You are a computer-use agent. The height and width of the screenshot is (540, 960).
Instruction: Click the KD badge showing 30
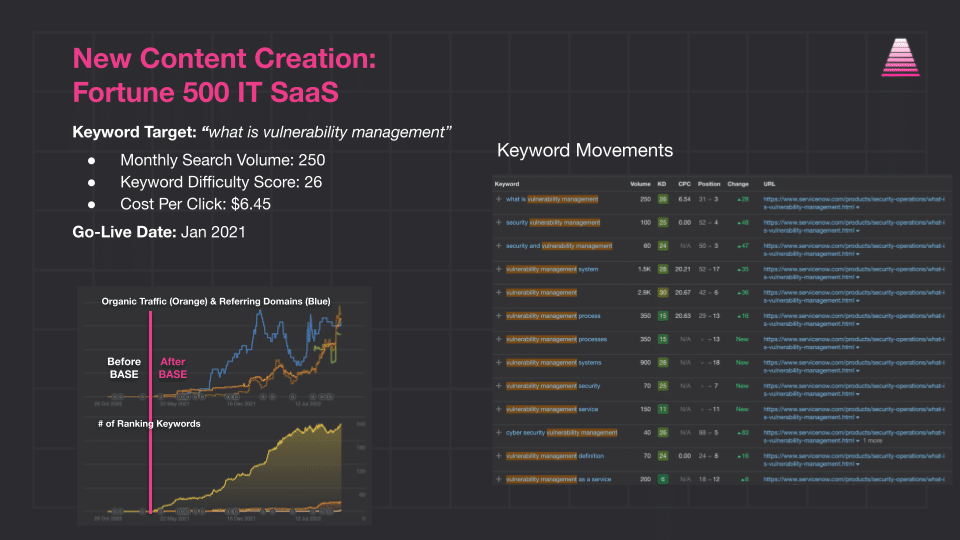[x=662, y=292]
